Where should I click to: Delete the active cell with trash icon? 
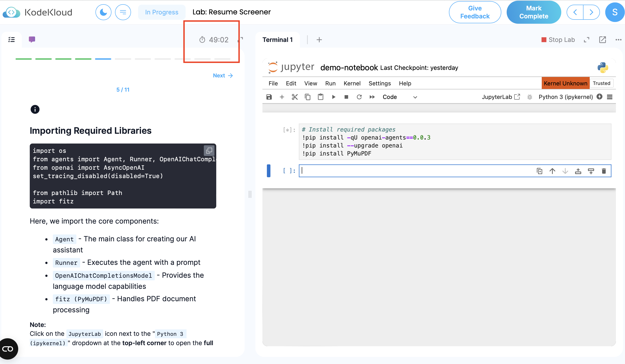coord(604,171)
